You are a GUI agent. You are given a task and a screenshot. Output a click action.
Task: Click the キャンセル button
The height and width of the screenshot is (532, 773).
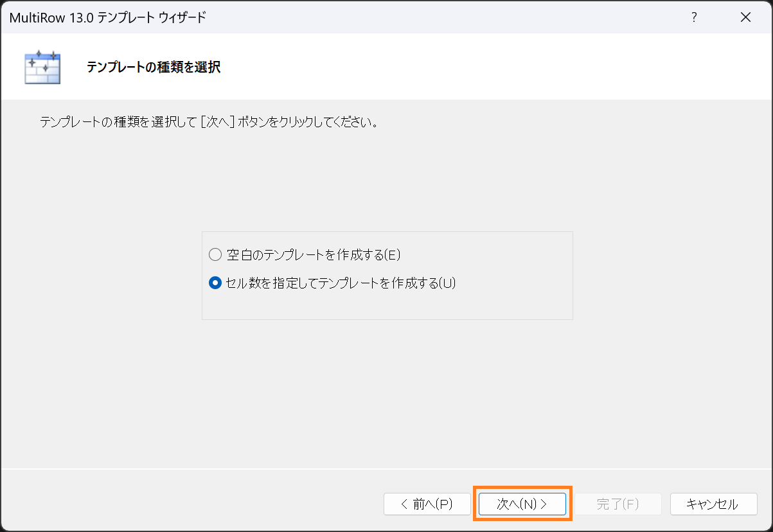(x=713, y=504)
